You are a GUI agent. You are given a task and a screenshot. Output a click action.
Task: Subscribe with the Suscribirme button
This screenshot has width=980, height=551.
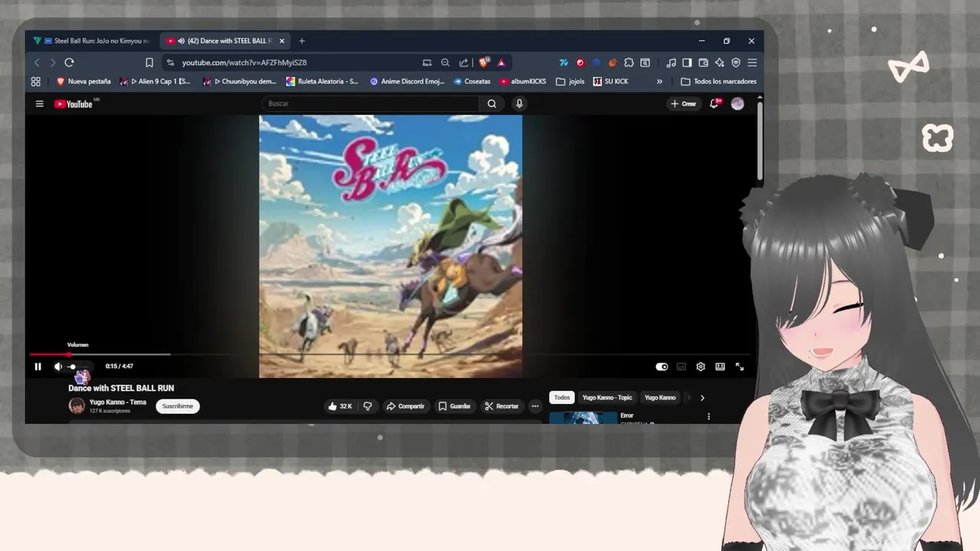click(x=178, y=406)
